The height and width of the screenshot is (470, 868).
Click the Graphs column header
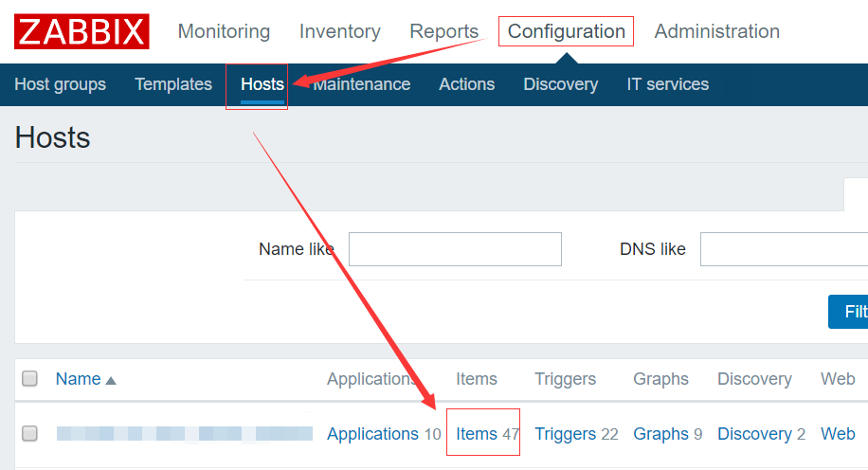click(661, 379)
